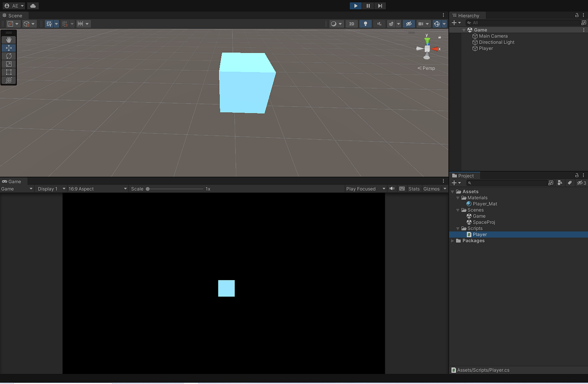
Task: Toggle scene view lighting
Action: [x=365, y=23]
